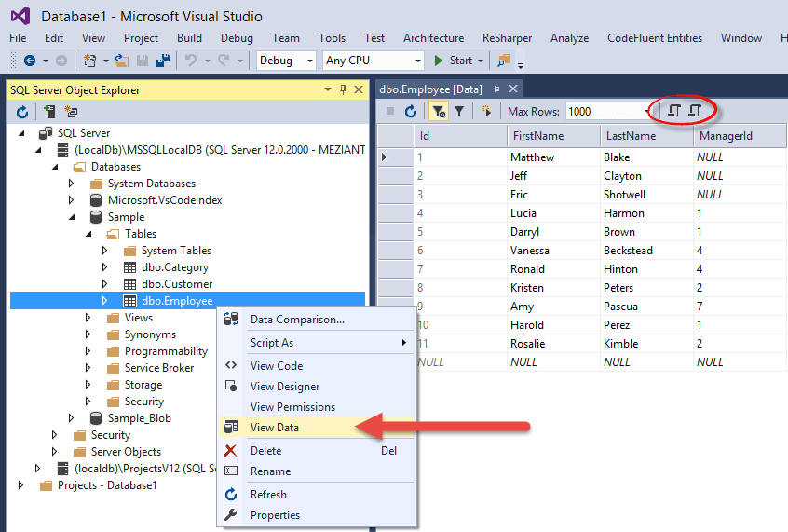Open the Object Explorer window options arrow
Viewport: 788px width, 532px height.
click(x=328, y=89)
